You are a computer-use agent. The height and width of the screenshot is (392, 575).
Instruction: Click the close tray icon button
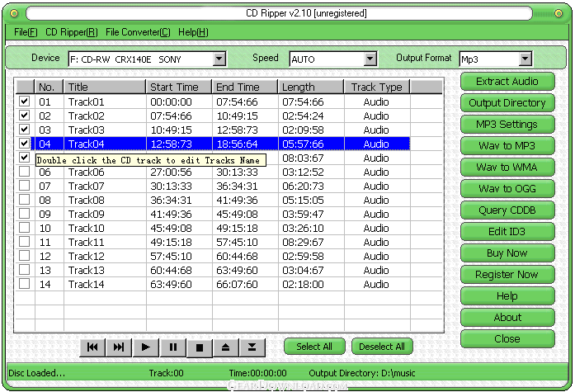252,347
